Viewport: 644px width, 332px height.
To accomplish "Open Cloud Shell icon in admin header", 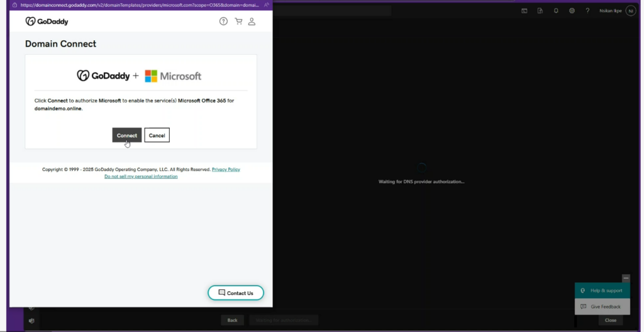I will point(525,11).
